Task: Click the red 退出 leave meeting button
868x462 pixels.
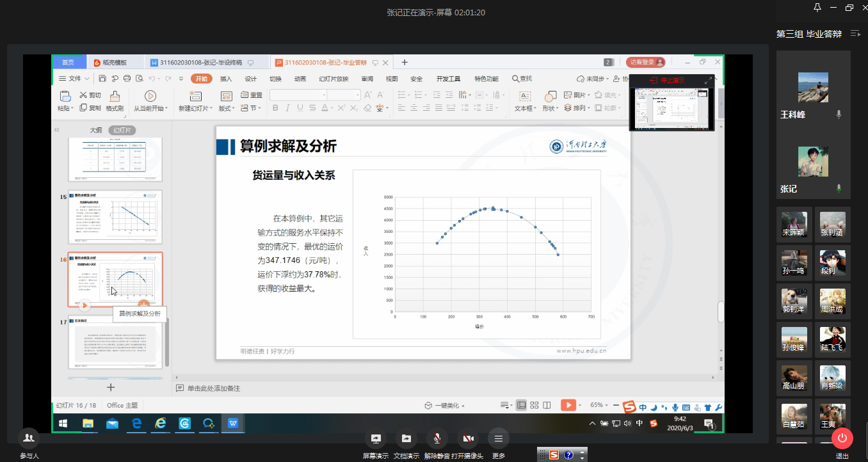Action: coord(842,438)
